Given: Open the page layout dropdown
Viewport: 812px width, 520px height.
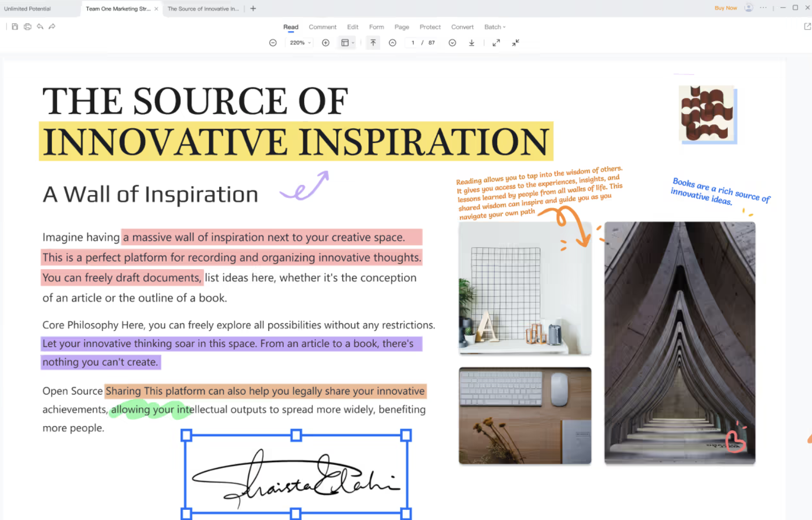Looking at the screenshot, I should coord(348,43).
